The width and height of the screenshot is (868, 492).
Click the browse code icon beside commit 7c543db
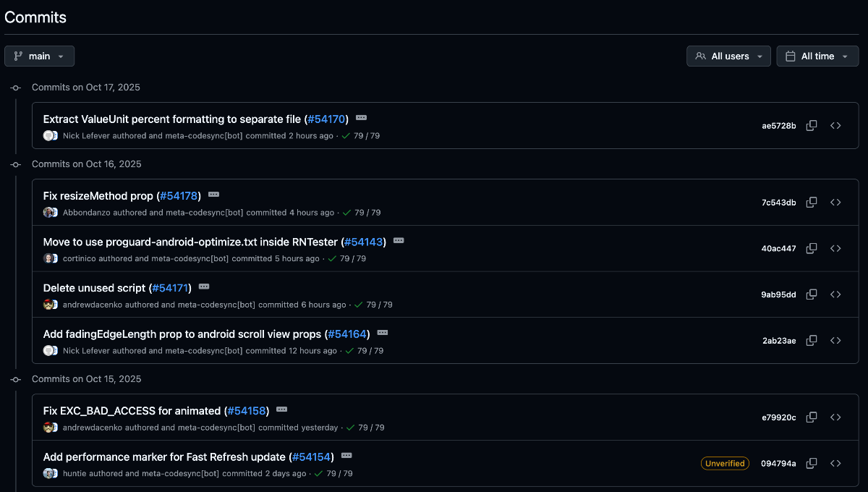tap(835, 203)
